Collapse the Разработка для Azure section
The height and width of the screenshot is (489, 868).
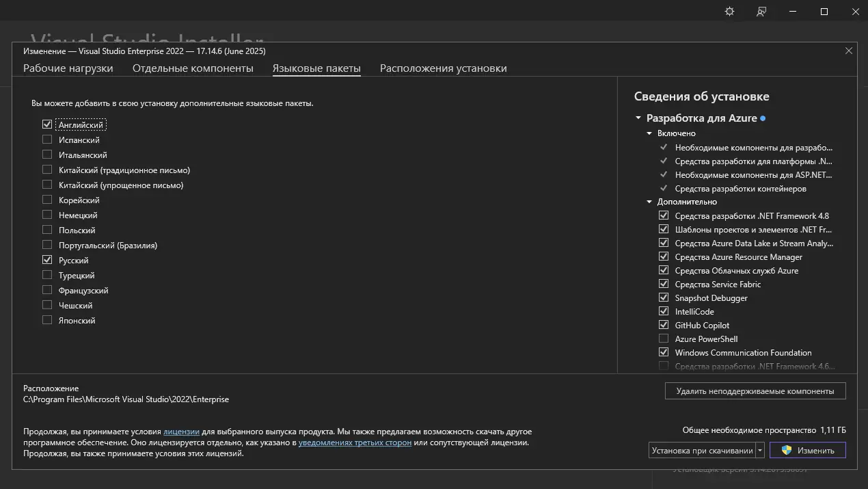point(638,118)
